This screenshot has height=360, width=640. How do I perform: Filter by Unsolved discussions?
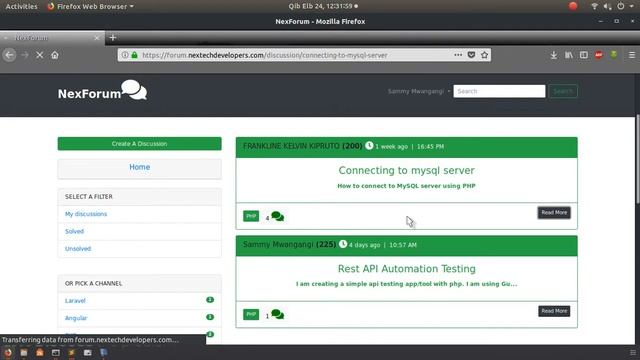click(x=78, y=249)
